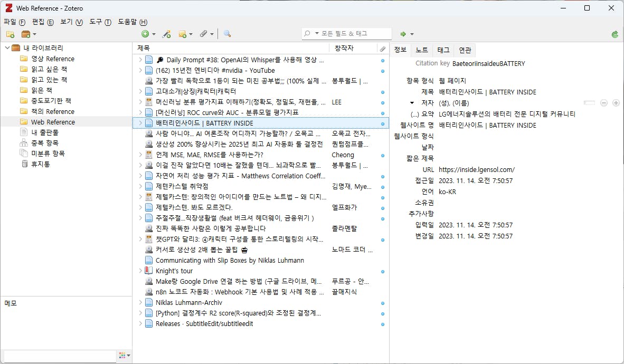624x364 pixels.
Task: Open the Locate dropdown arrow
Action: 412,34
